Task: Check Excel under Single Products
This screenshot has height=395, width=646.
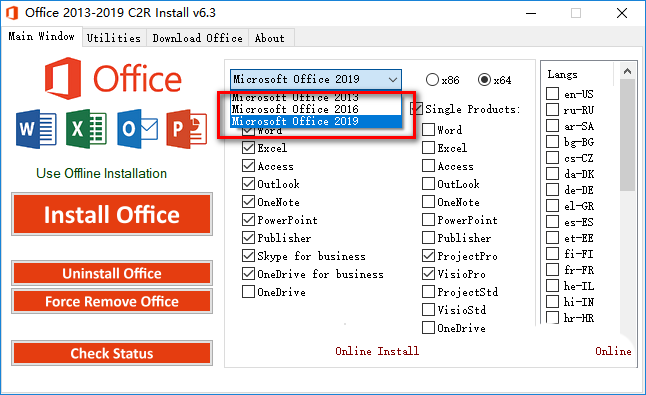Action: pyautogui.click(x=428, y=147)
